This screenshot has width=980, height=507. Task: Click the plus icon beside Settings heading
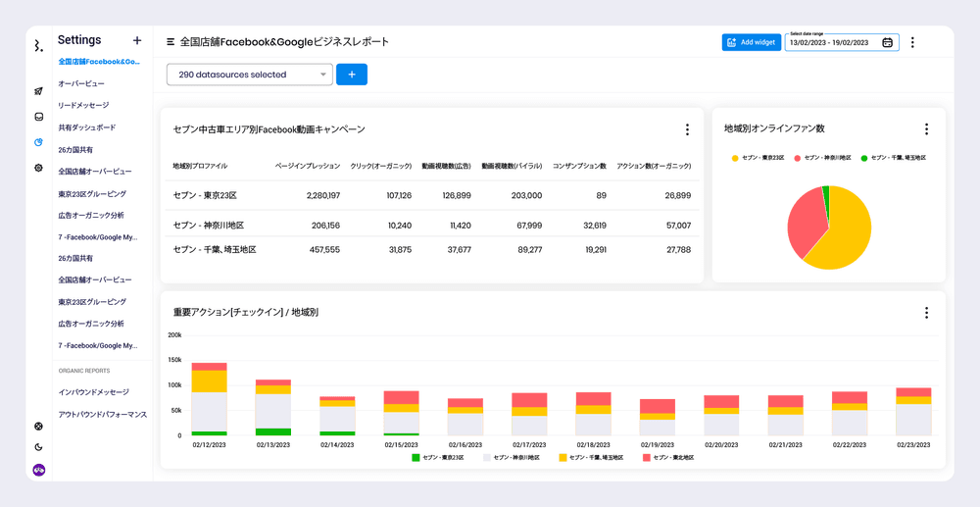coord(137,40)
